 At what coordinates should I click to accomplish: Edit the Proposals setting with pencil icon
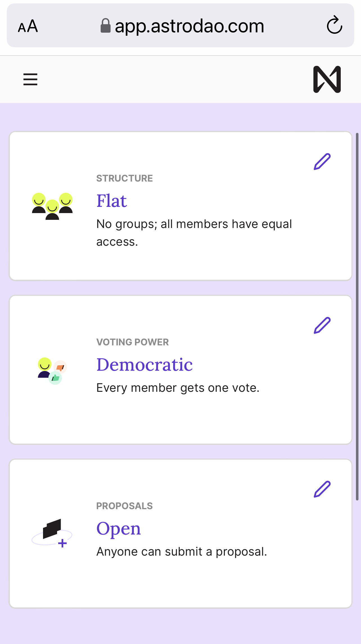pyautogui.click(x=322, y=489)
